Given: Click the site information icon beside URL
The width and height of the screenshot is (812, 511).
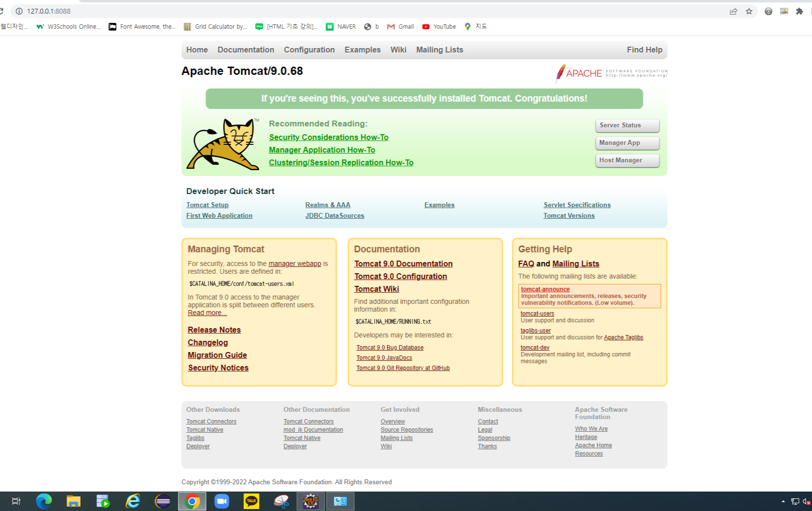Looking at the screenshot, I should 19,11.
